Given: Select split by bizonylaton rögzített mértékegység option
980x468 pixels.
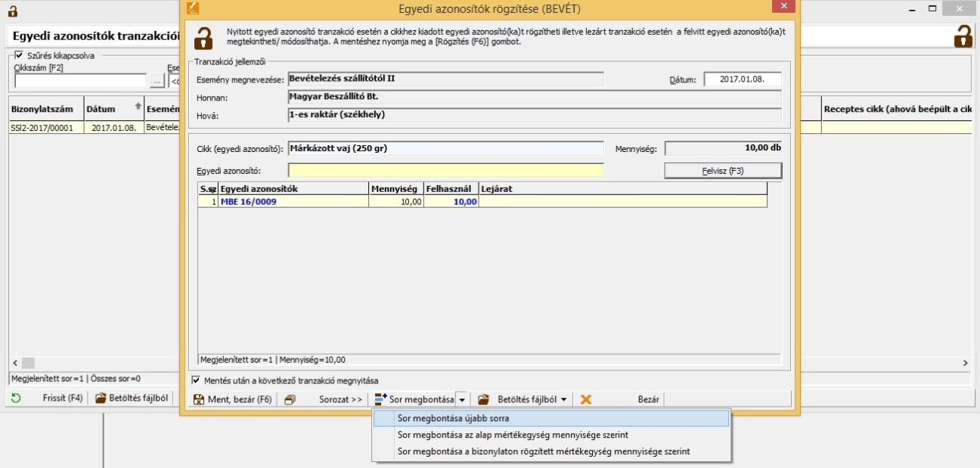Looking at the screenshot, I should [x=543, y=451].
